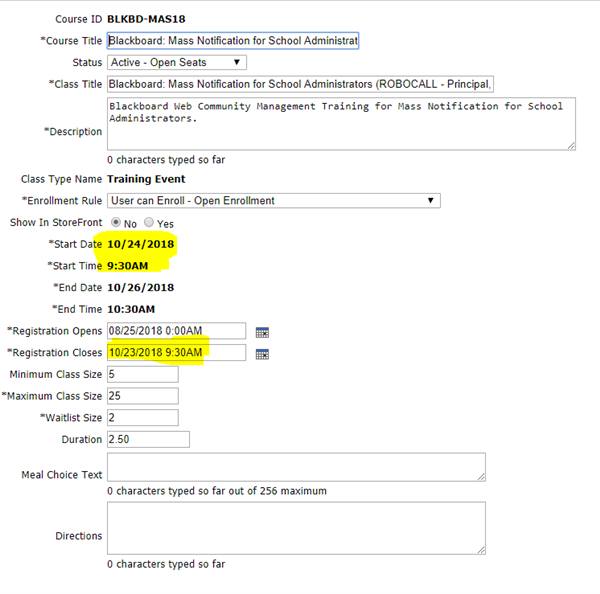The width and height of the screenshot is (600, 594).
Task: Click the End Date value 10/26/2018
Action: 140,287
